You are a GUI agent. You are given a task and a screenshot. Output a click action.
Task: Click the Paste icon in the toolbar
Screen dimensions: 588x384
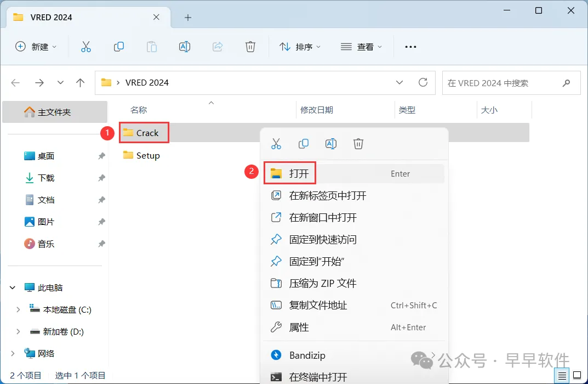pyautogui.click(x=151, y=47)
